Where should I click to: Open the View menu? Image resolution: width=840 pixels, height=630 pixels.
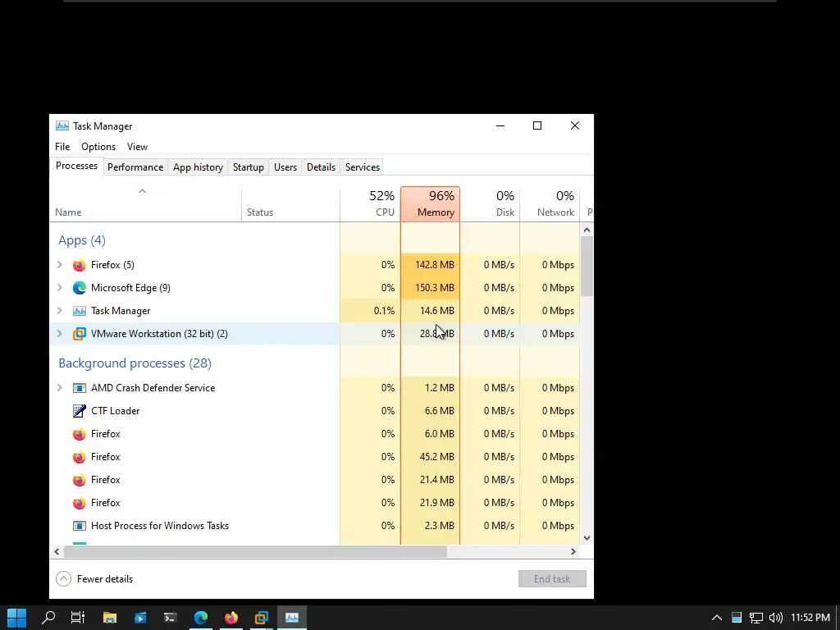(x=137, y=147)
